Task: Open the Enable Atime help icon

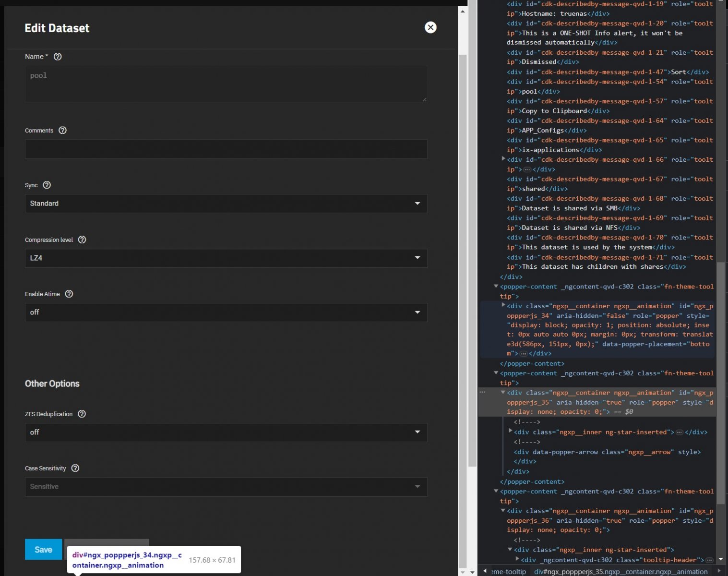Action: [69, 294]
